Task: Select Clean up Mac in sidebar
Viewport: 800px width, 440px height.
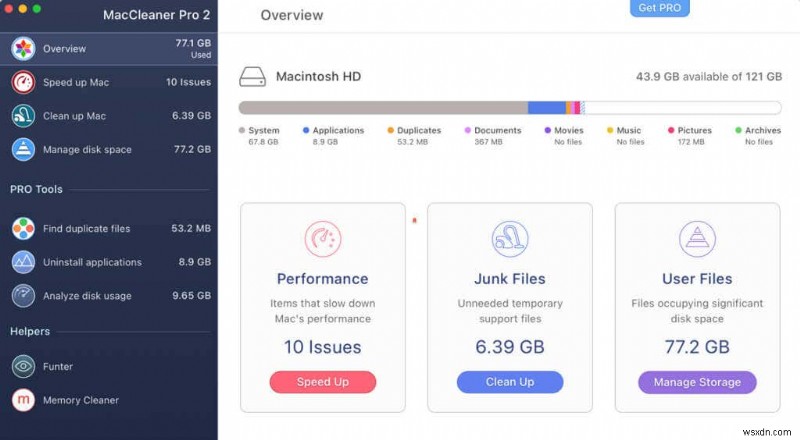Action: [x=109, y=116]
